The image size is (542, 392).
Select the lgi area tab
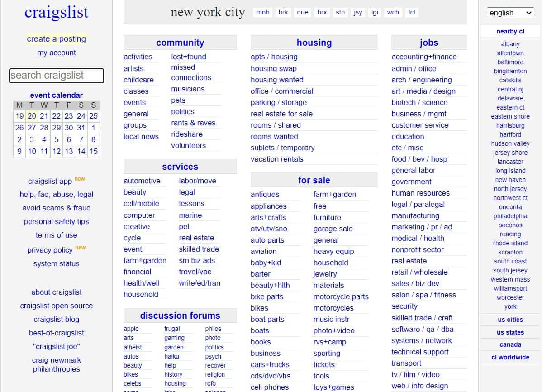point(375,12)
